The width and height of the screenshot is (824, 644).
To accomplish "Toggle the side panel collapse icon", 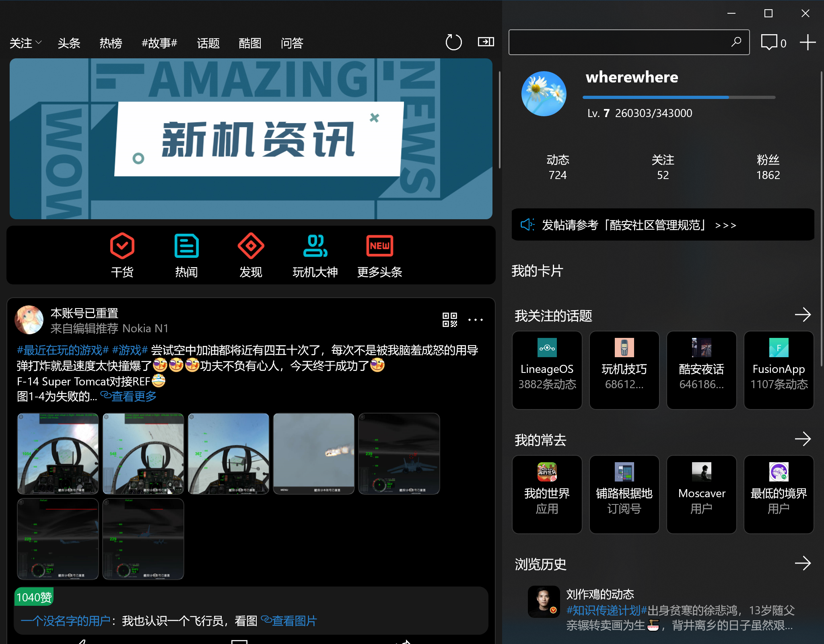I will point(486,42).
